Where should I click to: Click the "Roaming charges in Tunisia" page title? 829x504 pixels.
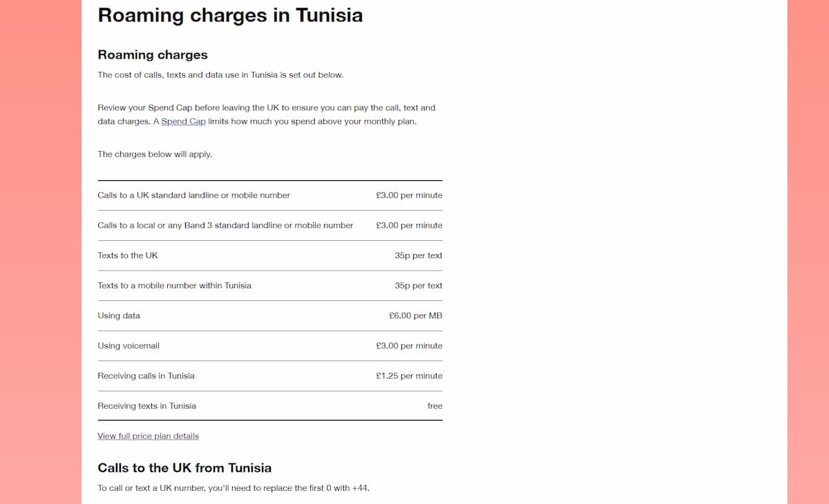pos(230,15)
